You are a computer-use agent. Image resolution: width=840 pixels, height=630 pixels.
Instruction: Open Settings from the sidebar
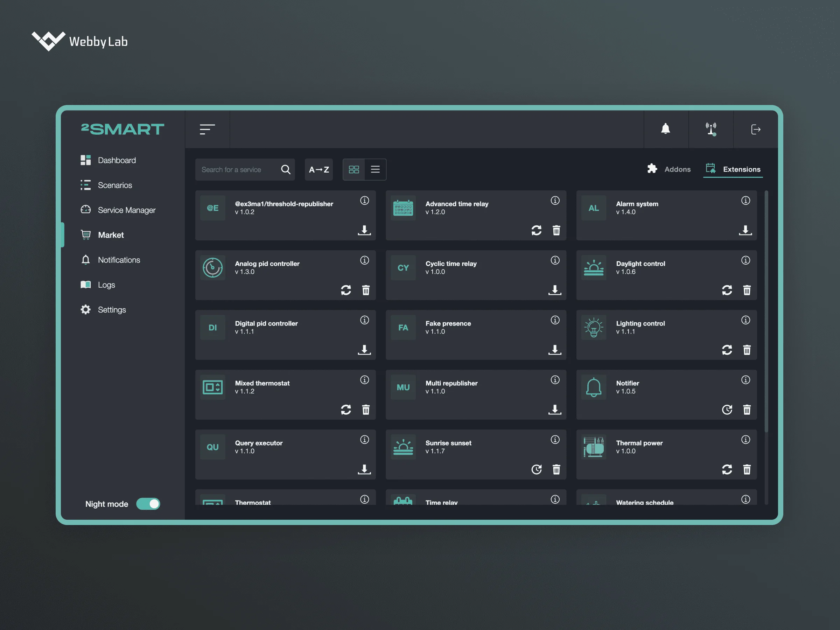tap(112, 309)
